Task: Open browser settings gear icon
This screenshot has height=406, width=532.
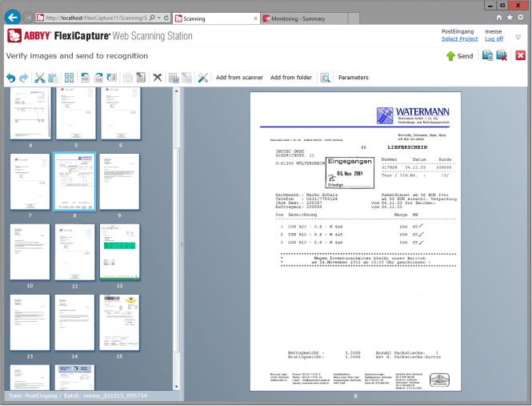Action: point(521,18)
